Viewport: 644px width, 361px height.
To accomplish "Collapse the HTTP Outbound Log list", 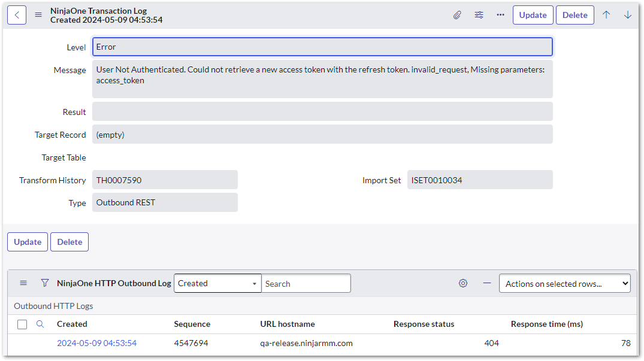I will [486, 283].
